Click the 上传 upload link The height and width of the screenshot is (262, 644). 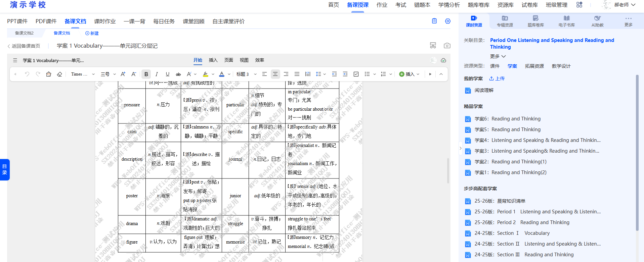497,78
